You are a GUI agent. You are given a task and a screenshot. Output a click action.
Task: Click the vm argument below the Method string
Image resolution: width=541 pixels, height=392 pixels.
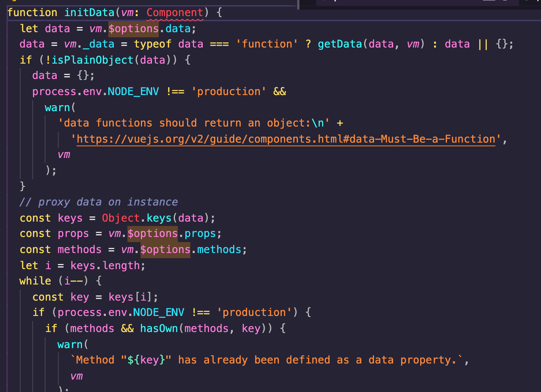pyautogui.click(x=77, y=376)
